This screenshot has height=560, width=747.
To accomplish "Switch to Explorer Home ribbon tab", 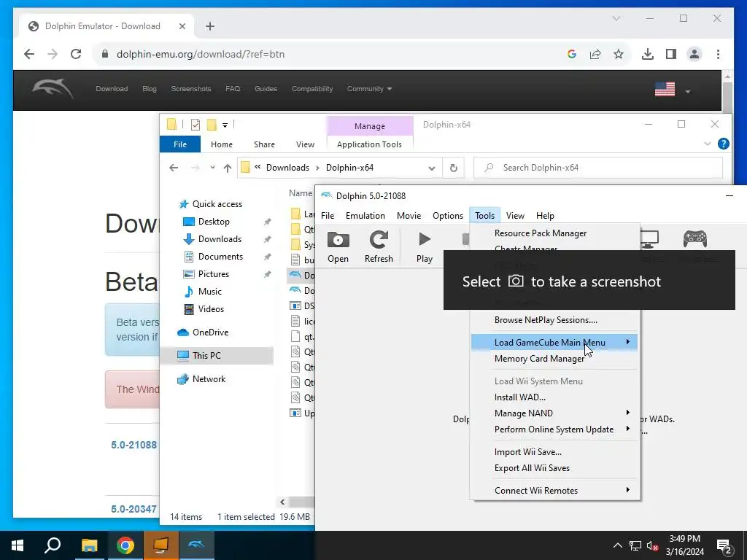I will click(222, 144).
